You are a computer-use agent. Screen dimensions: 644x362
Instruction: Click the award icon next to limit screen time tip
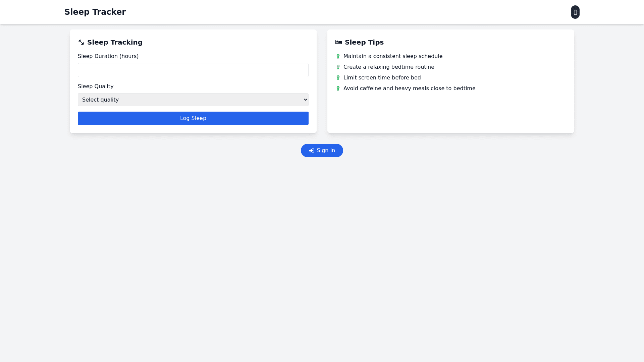click(338, 78)
